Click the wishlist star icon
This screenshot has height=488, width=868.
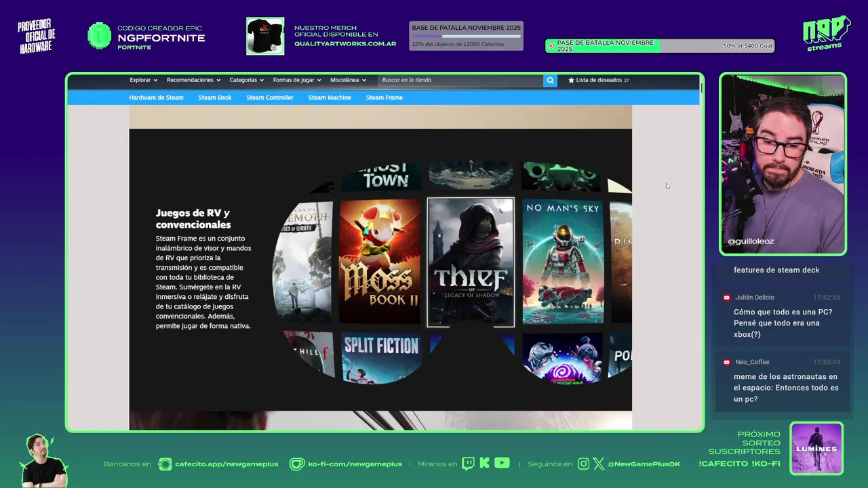point(571,80)
